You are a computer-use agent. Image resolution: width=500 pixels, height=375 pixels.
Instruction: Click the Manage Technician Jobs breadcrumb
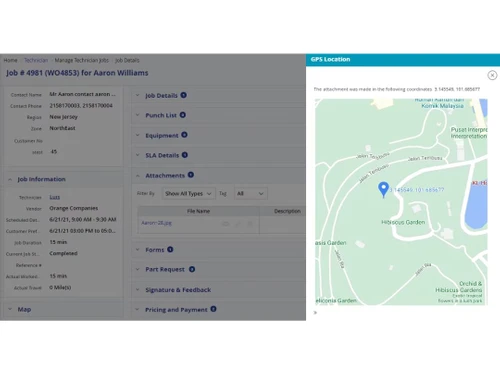[x=82, y=60]
